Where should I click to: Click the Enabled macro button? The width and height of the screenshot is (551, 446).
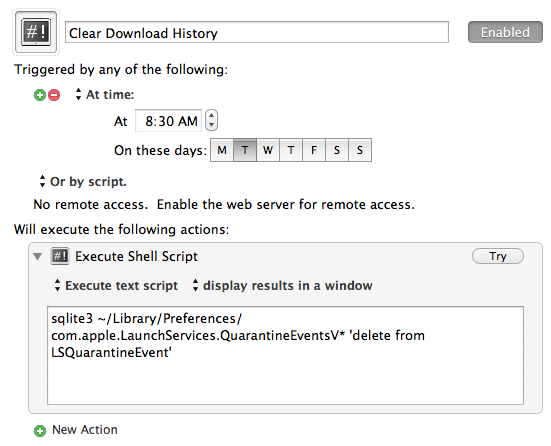tap(505, 32)
